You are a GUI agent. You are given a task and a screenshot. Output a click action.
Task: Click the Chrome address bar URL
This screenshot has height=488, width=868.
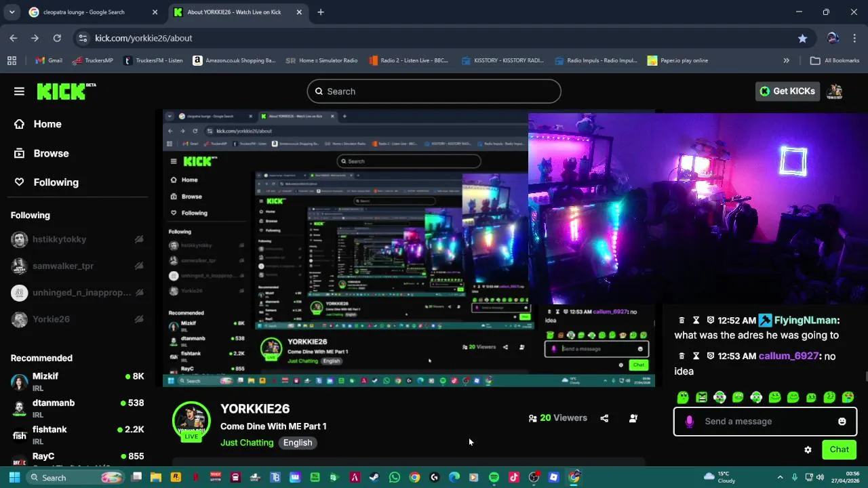pyautogui.click(x=143, y=38)
